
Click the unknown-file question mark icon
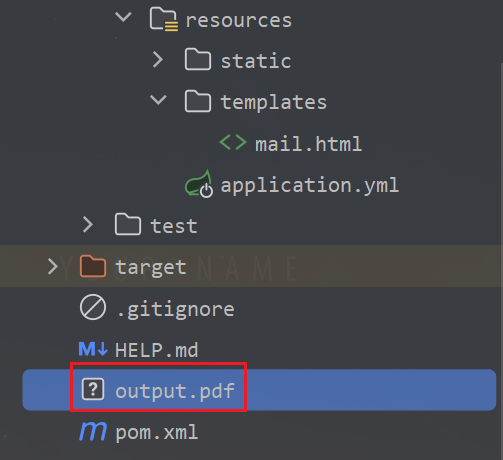click(x=93, y=389)
